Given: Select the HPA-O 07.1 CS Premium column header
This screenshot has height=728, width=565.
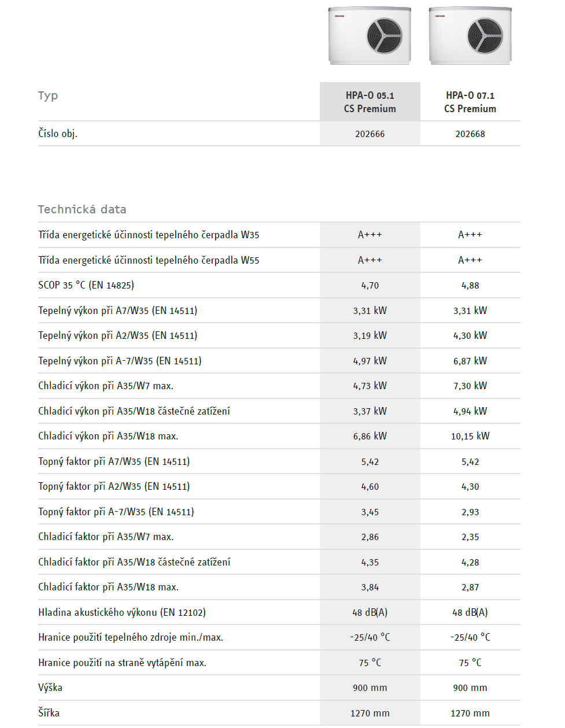Looking at the screenshot, I should click(x=470, y=102).
